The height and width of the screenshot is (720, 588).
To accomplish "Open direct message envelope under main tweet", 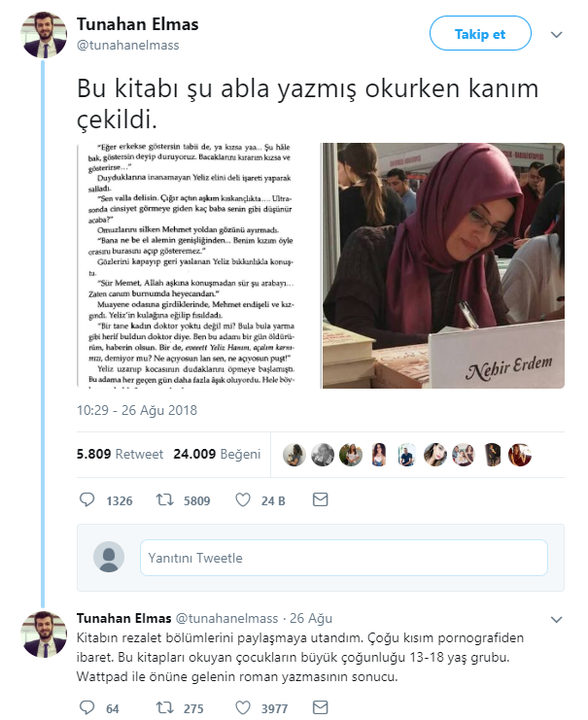I will tap(320, 499).
